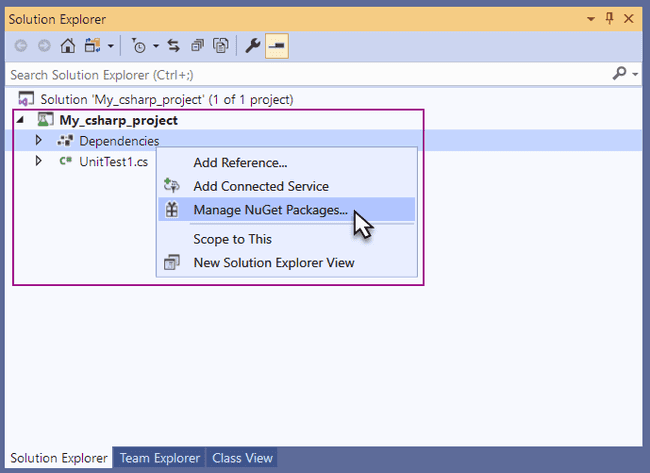This screenshot has height=473, width=650.
Task: Collapse the My_csharp_project node
Action: click(21, 120)
